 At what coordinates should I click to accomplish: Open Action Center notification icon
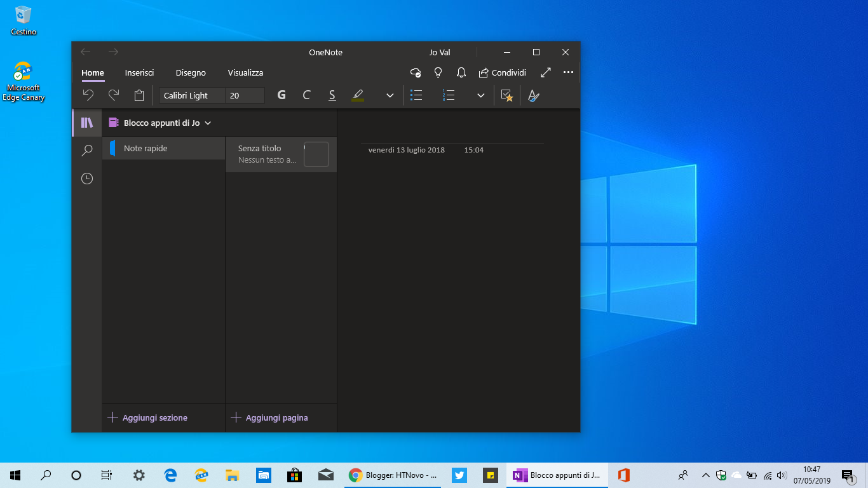coord(848,475)
